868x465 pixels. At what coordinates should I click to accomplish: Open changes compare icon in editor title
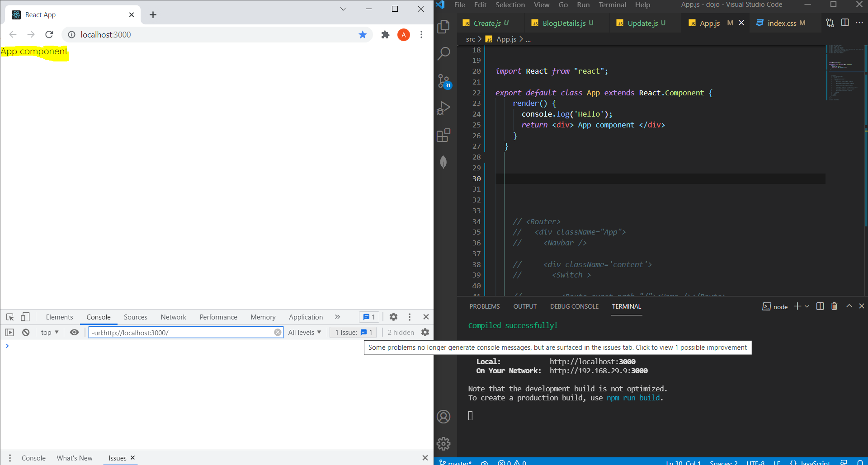pos(830,23)
